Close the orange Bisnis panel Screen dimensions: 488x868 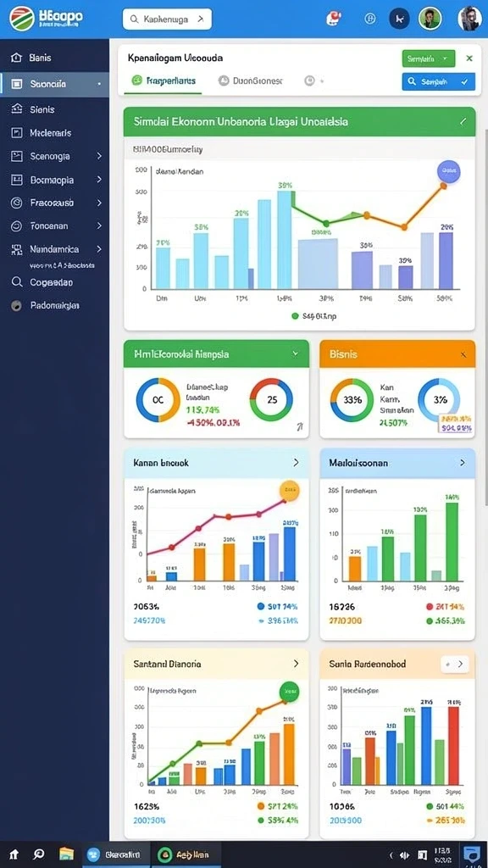click(x=463, y=354)
